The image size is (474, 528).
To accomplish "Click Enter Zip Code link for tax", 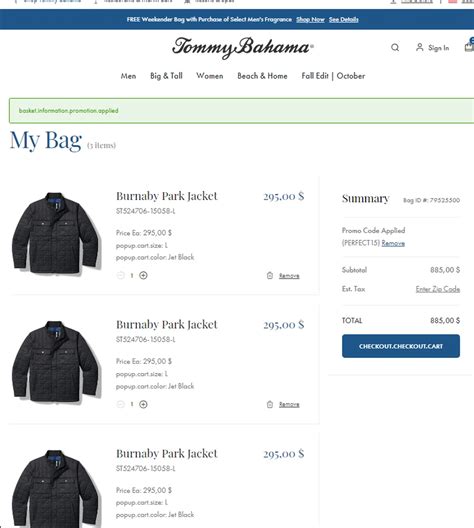I will [x=438, y=289].
